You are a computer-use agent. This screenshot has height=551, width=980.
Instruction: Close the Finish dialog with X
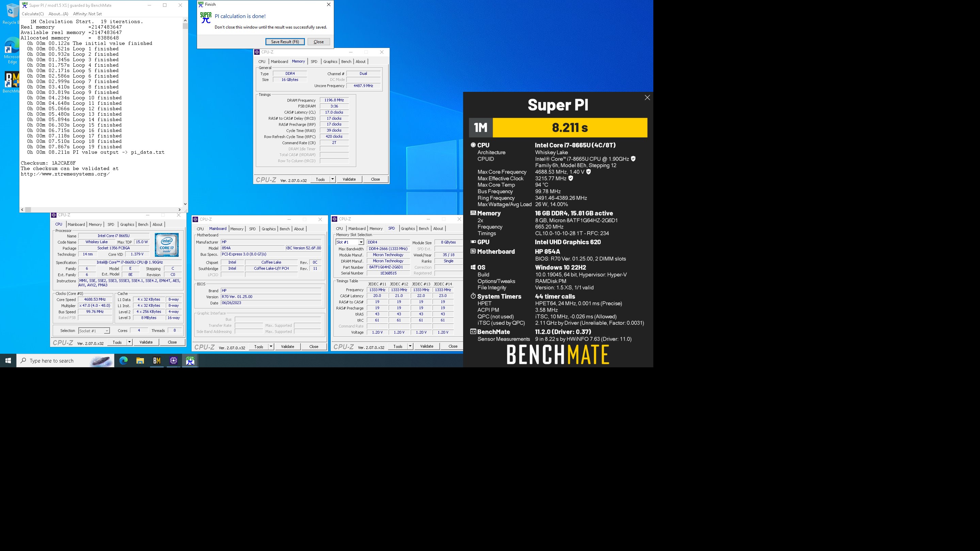[x=329, y=4]
